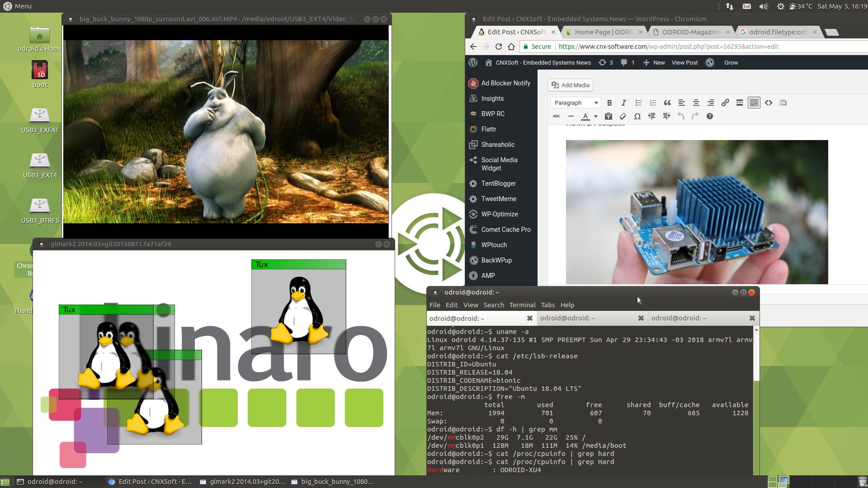Click View Post in WordPress admin bar
The width and height of the screenshot is (868, 488).
coord(684,63)
